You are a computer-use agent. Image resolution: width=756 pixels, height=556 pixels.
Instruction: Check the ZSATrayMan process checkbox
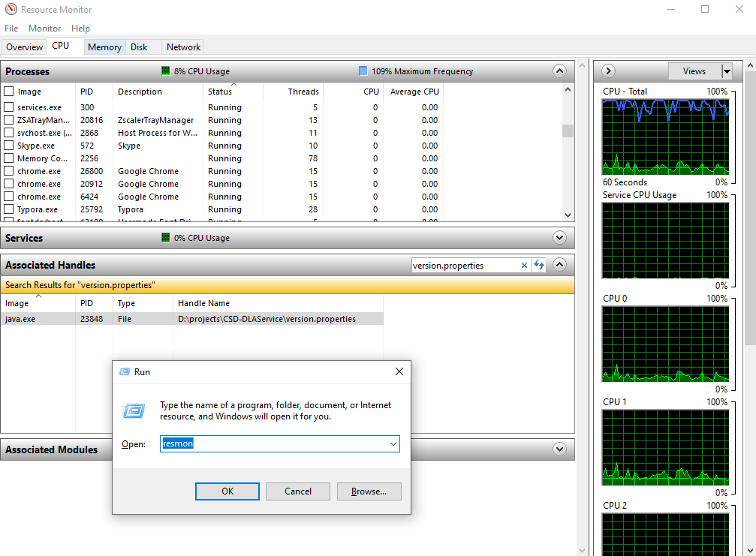tap(9, 119)
